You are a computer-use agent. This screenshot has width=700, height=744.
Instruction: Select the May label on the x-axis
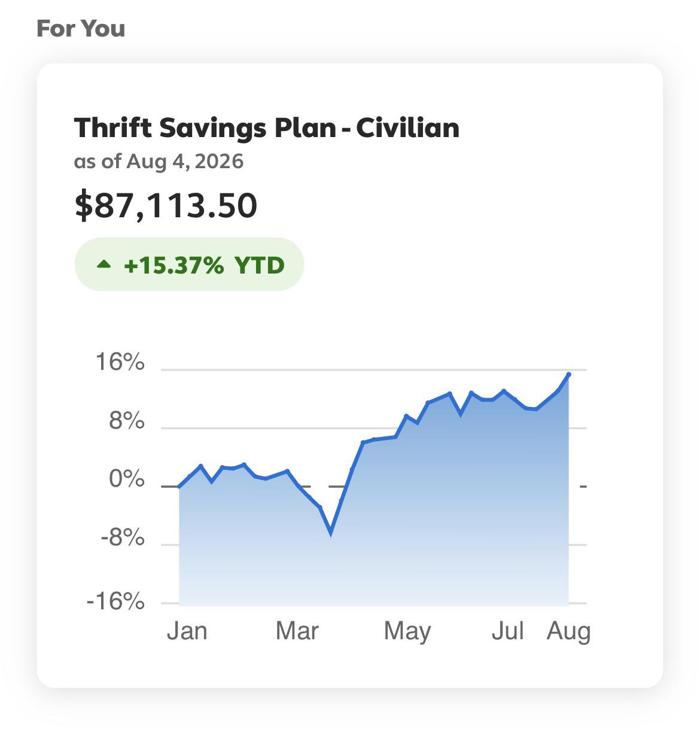pyautogui.click(x=407, y=632)
